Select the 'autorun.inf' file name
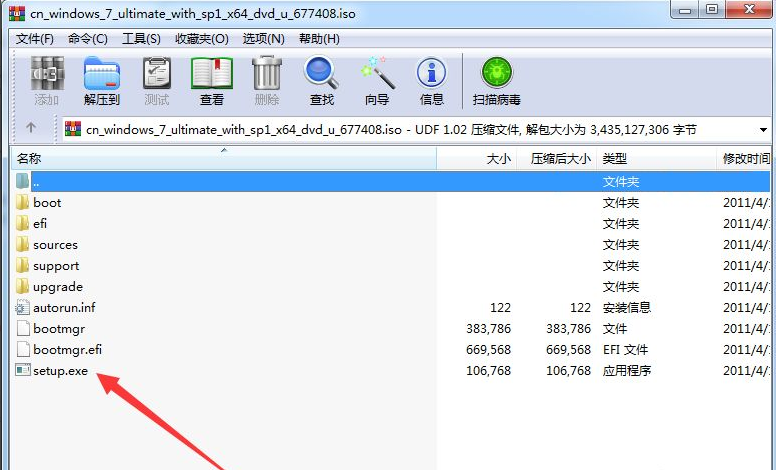Screen dimensions: 776x470 pos(64,307)
